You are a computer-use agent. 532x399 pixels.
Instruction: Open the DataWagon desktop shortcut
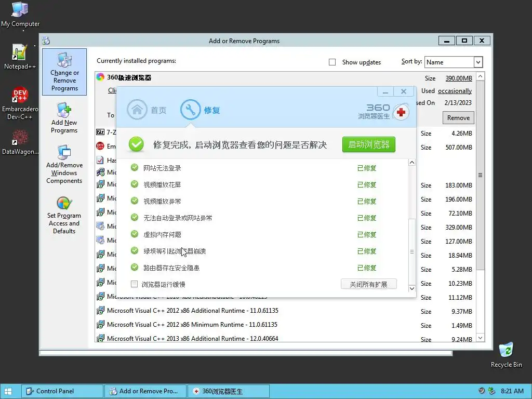[x=20, y=142]
